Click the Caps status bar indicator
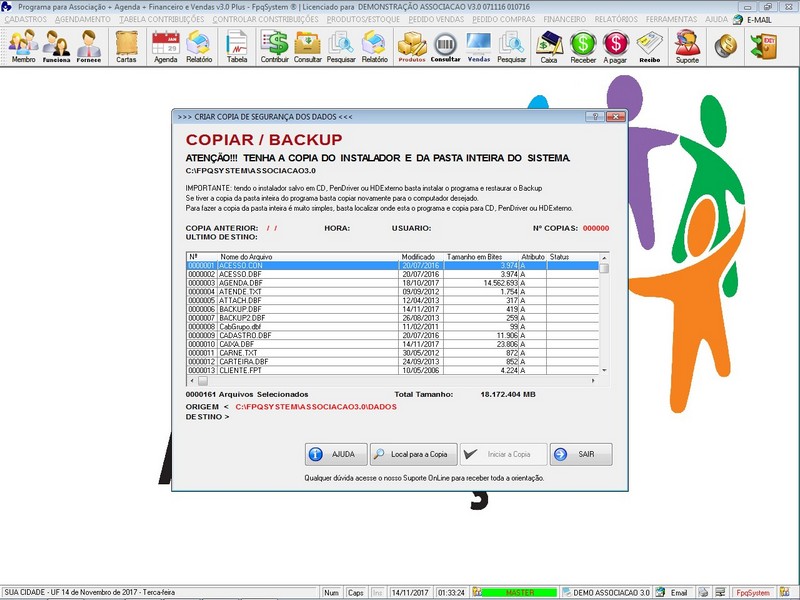 (355, 592)
